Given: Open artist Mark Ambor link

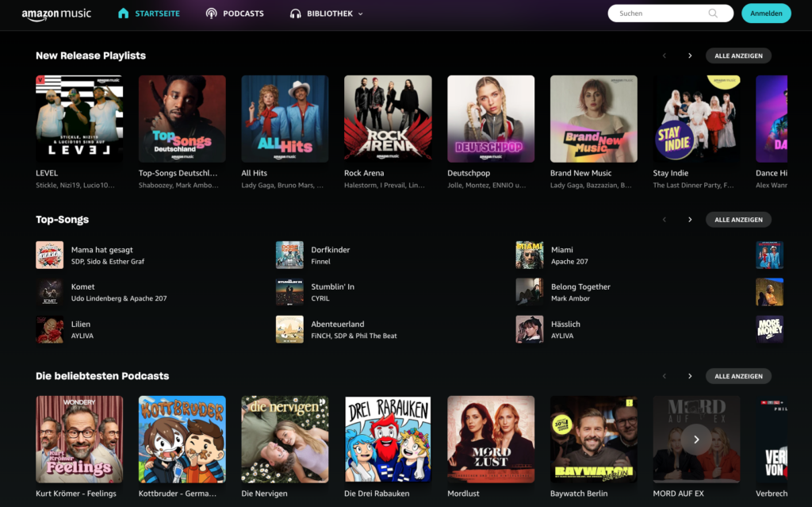Looking at the screenshot, I should [570, 298].
